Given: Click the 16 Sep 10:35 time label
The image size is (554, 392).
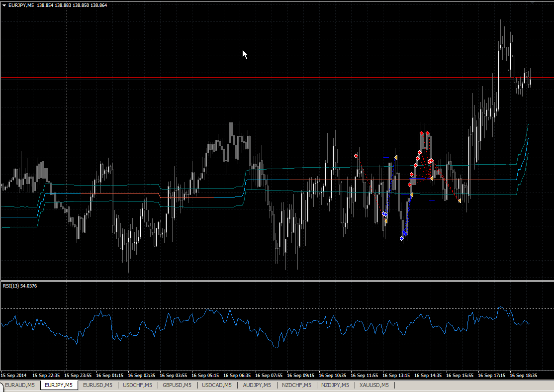Looking at the screenshot, I should (x=333, y=376).
